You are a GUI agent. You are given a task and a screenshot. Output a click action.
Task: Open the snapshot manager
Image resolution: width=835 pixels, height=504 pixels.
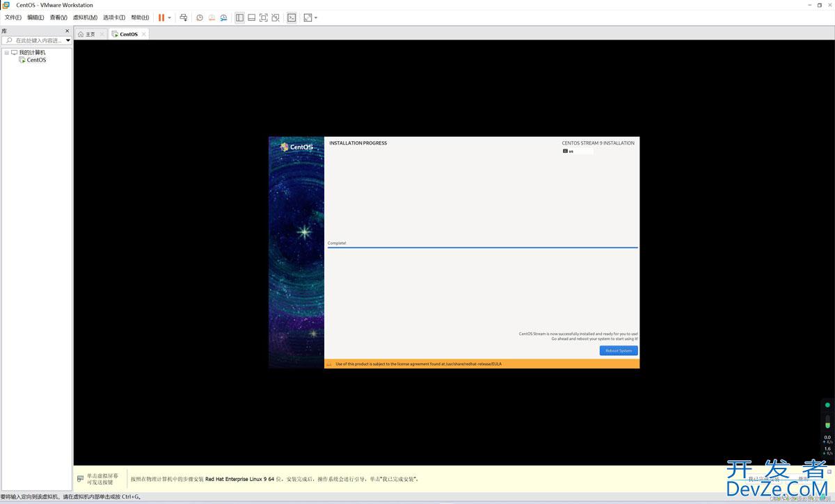tap(223, 17)
